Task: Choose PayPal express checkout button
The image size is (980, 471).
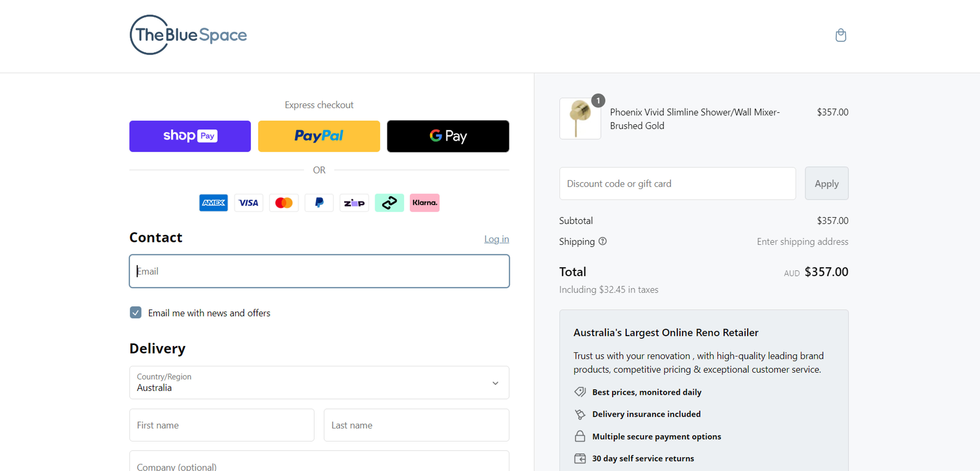Action: click(x=319, y=136)
